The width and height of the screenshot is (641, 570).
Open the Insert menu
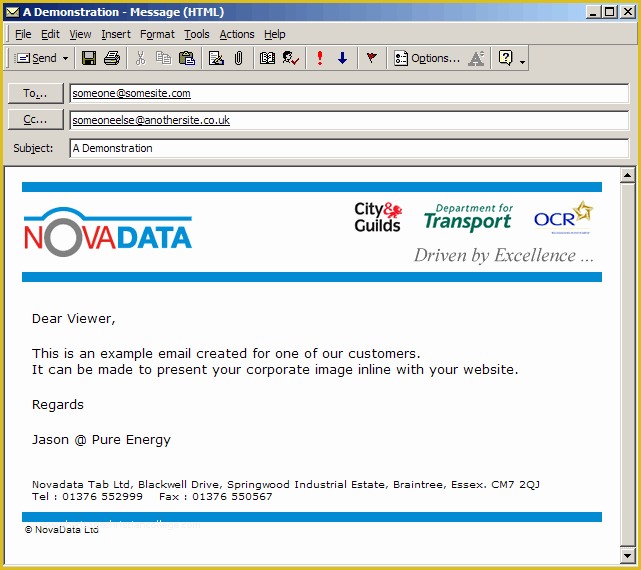tap(116, 34)
